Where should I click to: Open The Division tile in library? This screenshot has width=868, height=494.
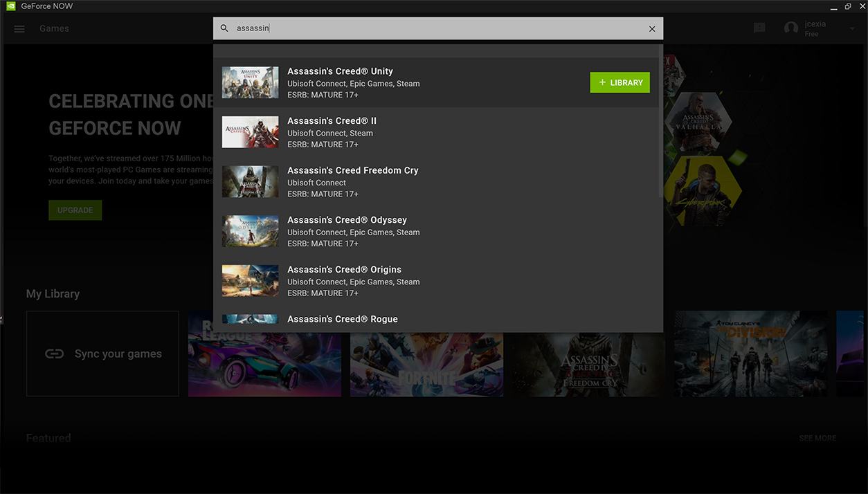click(x=751, y=354)
